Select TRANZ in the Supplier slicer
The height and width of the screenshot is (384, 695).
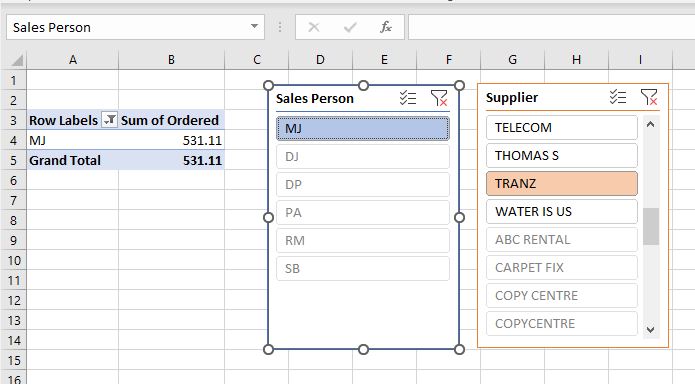click(562, 184)
